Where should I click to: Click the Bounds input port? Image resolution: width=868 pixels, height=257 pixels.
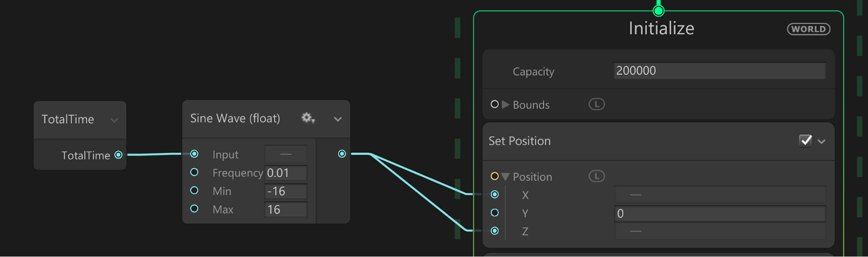[x=494, y=104]
